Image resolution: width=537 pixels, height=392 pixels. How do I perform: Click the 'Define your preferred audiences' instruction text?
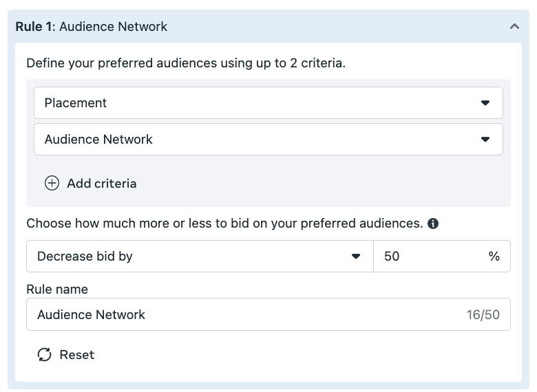[x=186, y=63]
